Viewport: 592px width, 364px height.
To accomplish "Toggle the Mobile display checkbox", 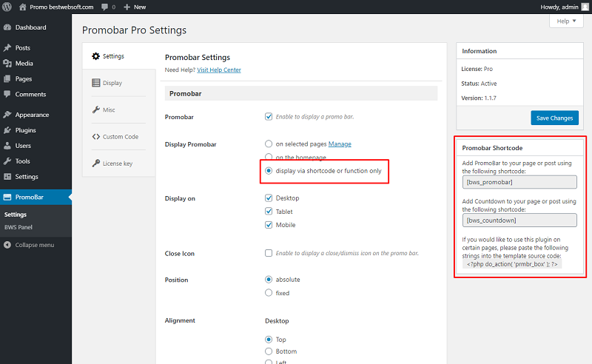I will (x=269, y=225).
